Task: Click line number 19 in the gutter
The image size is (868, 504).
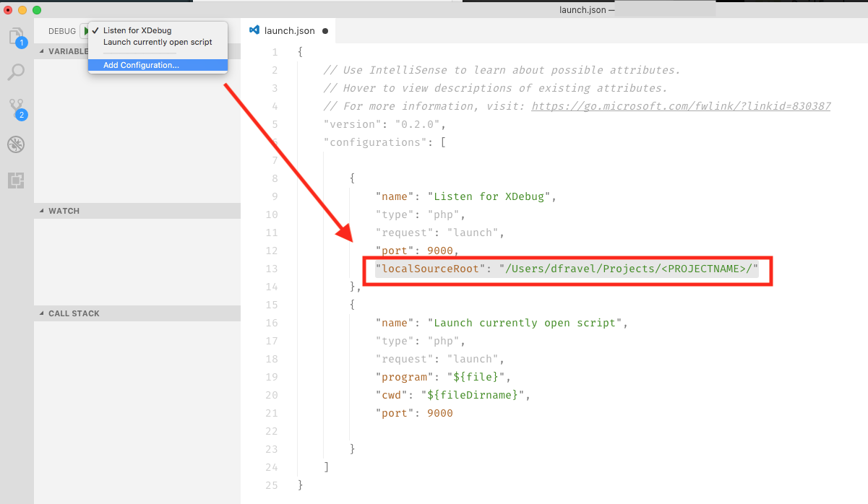Action: coord(271,377)
